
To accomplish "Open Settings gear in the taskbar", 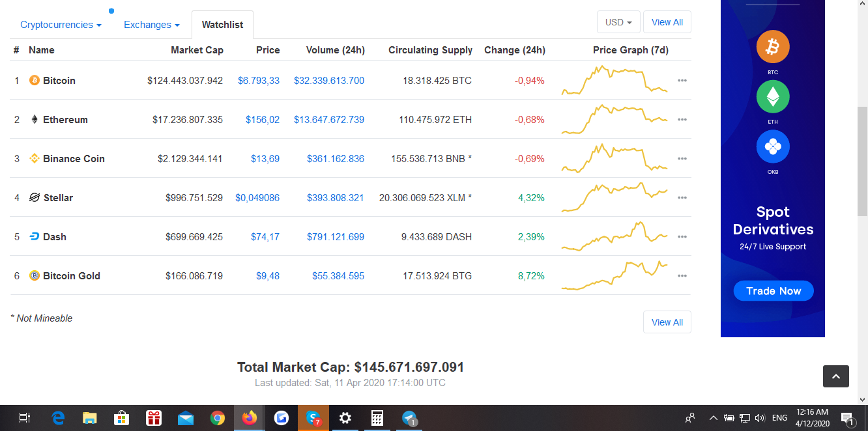I will pyautogui.click(x=345, y=418).
